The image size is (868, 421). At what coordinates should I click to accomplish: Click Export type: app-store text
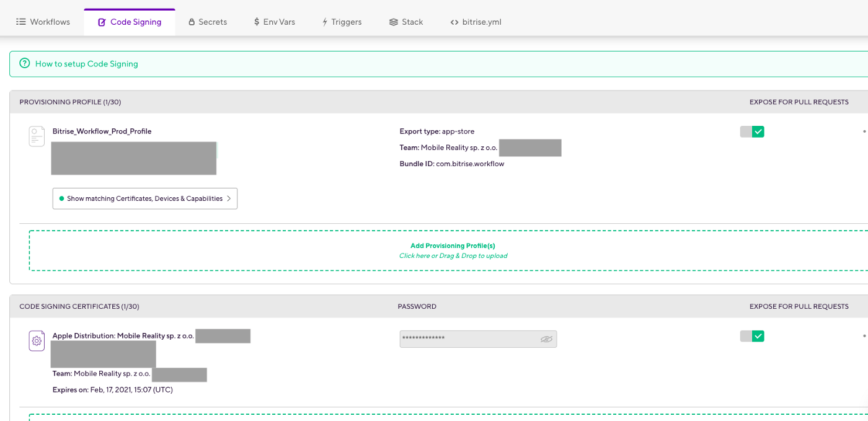(437, 131)
